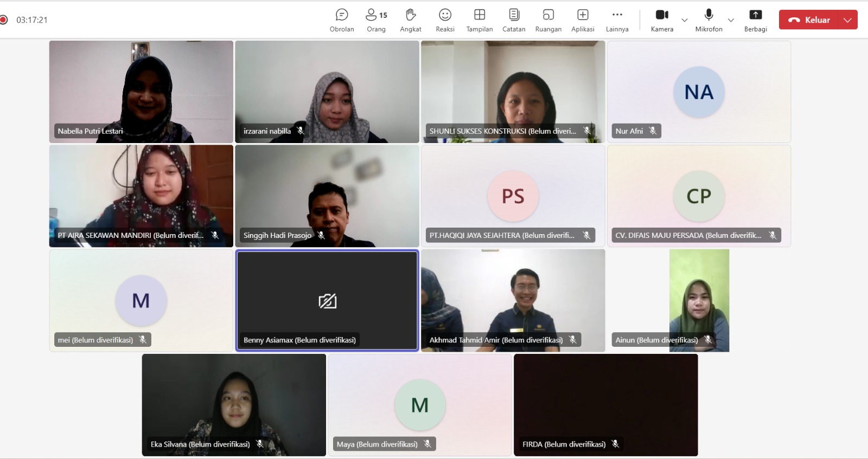Click the recording indicator dot

pyautogui.click(x=4, y=20)
